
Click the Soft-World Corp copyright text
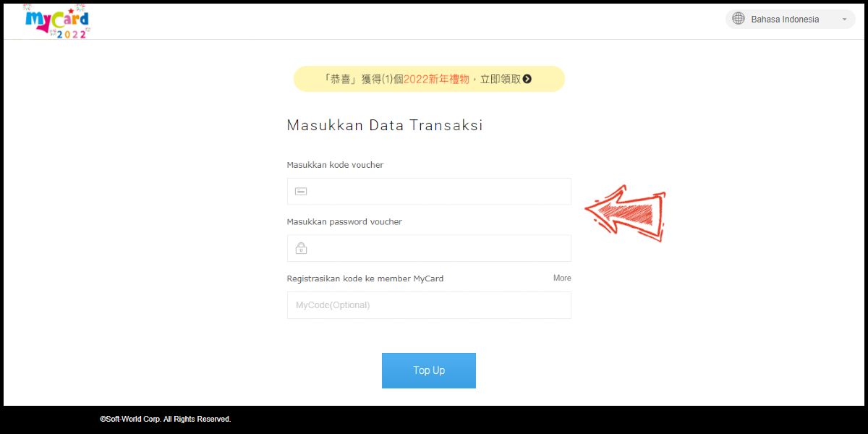tap(166, 419)
